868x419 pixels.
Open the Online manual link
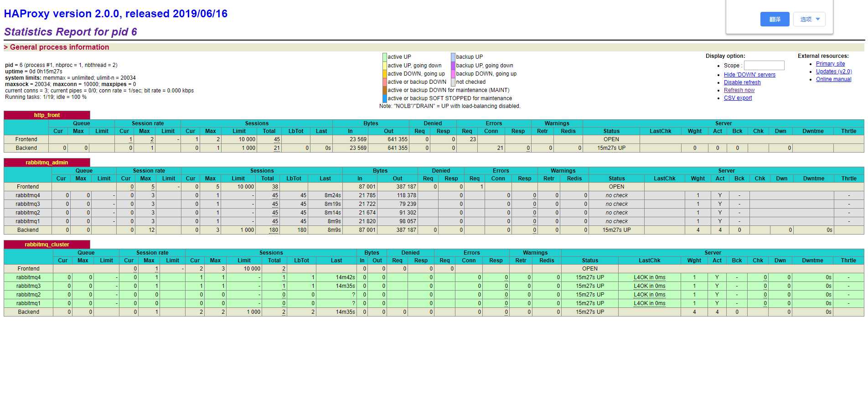pos(833,79)
